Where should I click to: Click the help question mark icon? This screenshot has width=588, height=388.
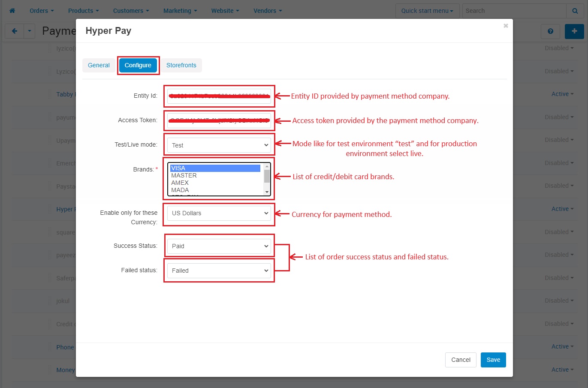click(550, 31)
